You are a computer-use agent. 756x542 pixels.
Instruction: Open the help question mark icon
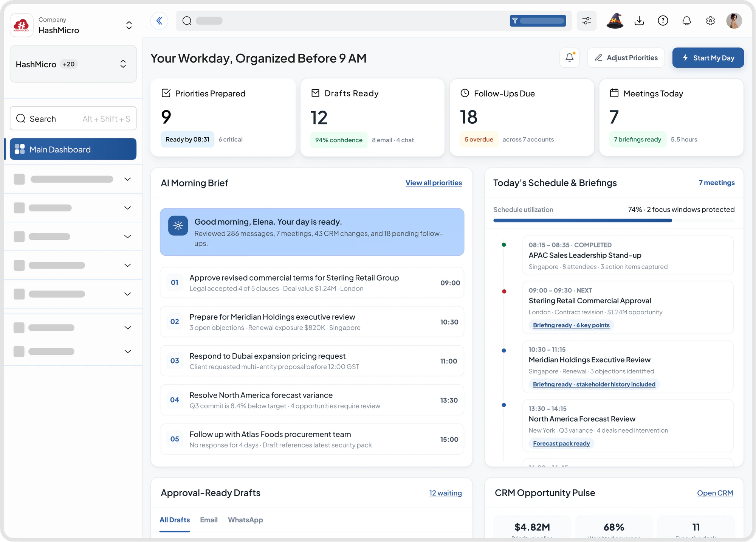[x=663, y=21]
